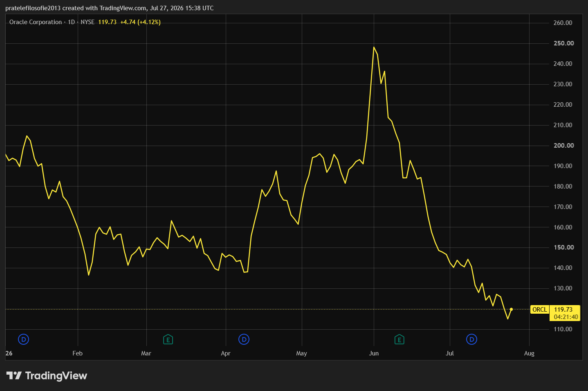Click the 250.00 price axis label
This screenshot has width=588, height=391.
563,43
